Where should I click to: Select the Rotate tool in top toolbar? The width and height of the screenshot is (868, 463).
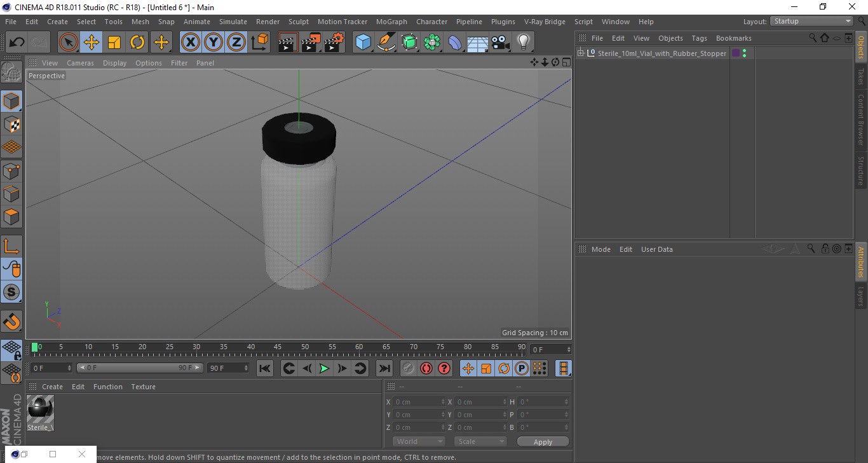point(137,43)
